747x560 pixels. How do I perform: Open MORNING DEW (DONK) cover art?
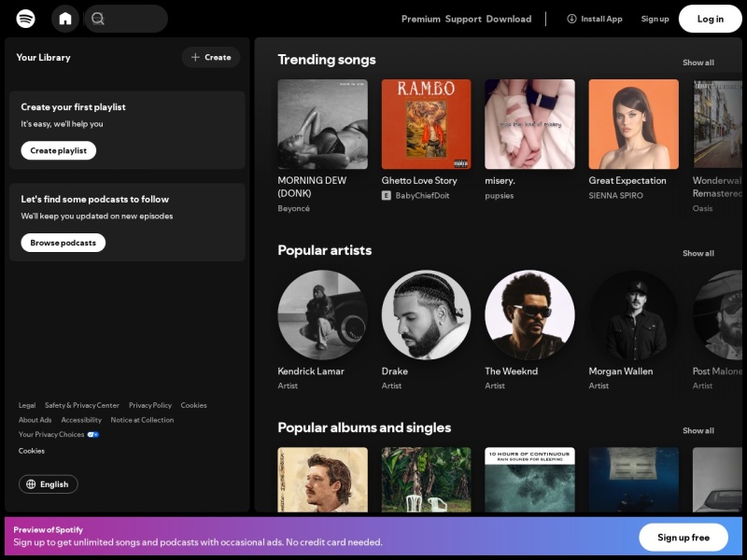click(x=322, y=124)
